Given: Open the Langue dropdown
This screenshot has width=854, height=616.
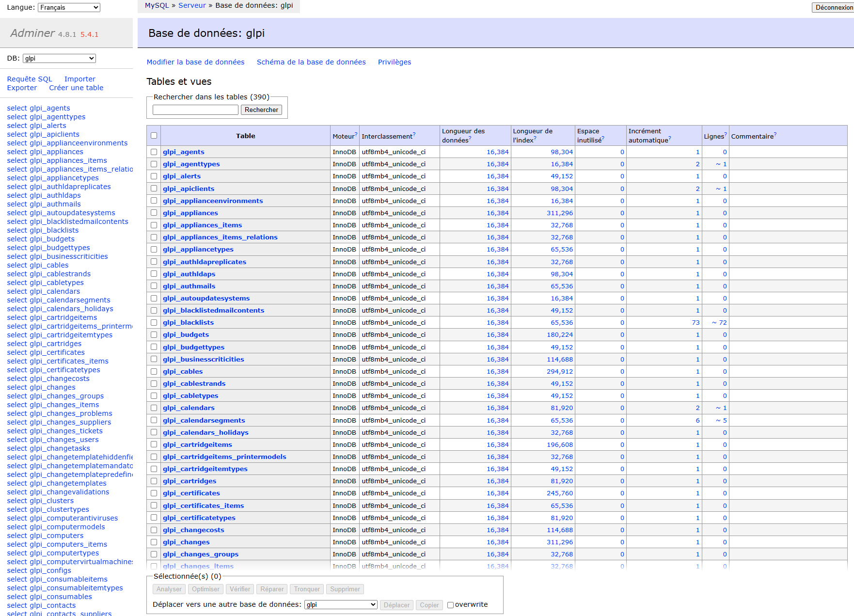Looking at the screenshot, I should click(x=69, y=7).
